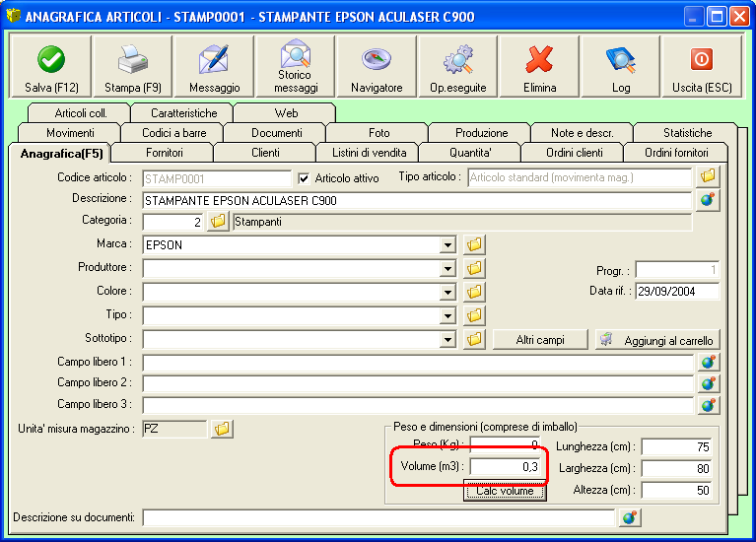Click folder icon next to Produttore
The height and width of the screenshot is (542, 756).
[474, 268]
